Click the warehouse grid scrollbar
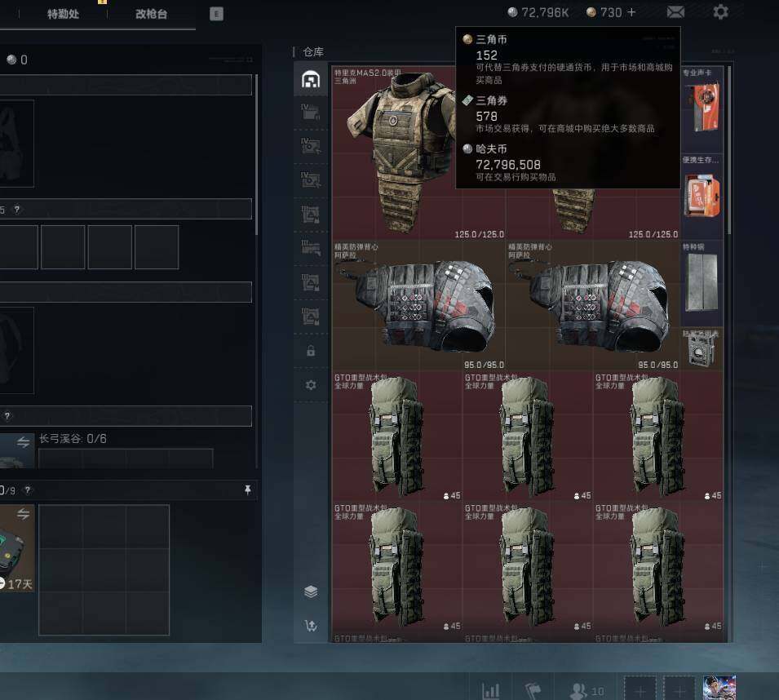 pyautogui.click(x=728, y=150)
